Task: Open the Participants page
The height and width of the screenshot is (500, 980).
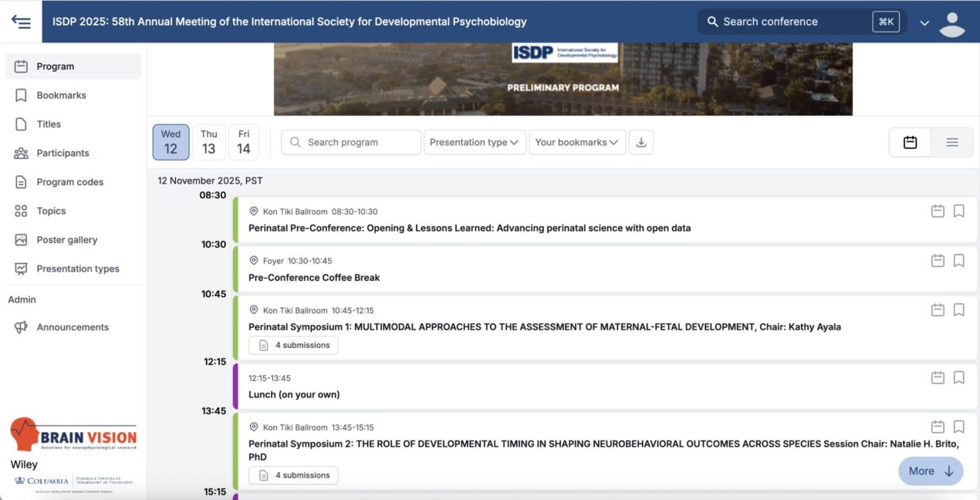Action: (x=73, y=153)
